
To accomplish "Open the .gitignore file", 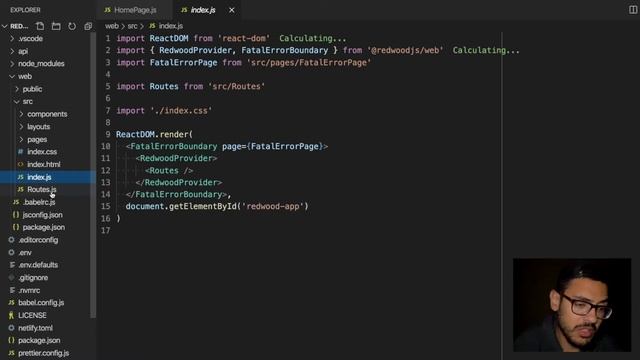I will tap(33, 278).
